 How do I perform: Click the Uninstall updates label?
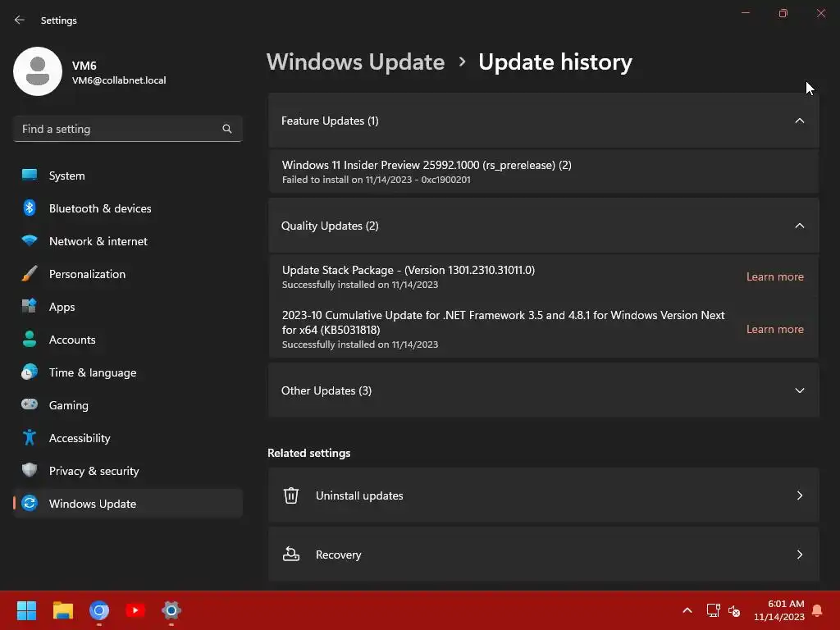pos(359,495)
